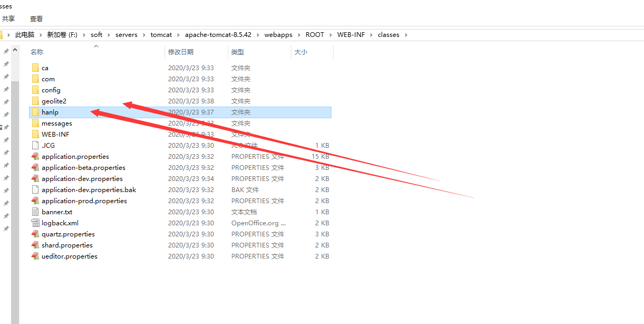644x324 pixels.
Task: Click the 3 KB size of quartz.properties
Action: coord(322,234)
